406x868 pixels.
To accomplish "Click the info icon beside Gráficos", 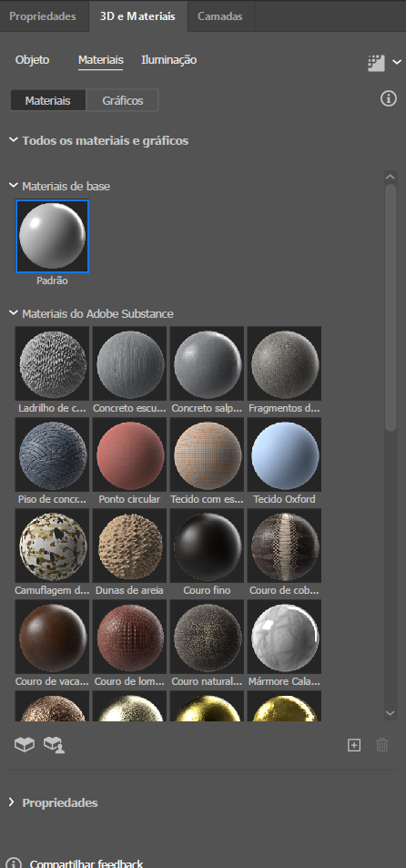I will click(389, 99).
